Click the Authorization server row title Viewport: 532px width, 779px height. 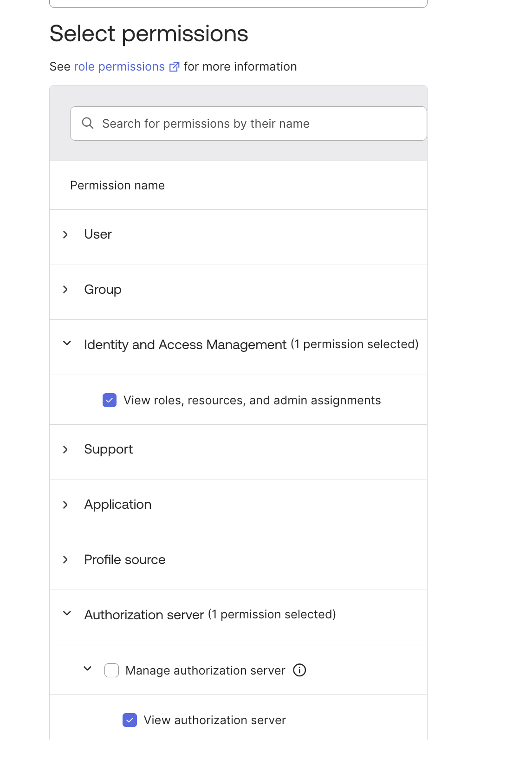pyautogui.click(x=144, y=615)
